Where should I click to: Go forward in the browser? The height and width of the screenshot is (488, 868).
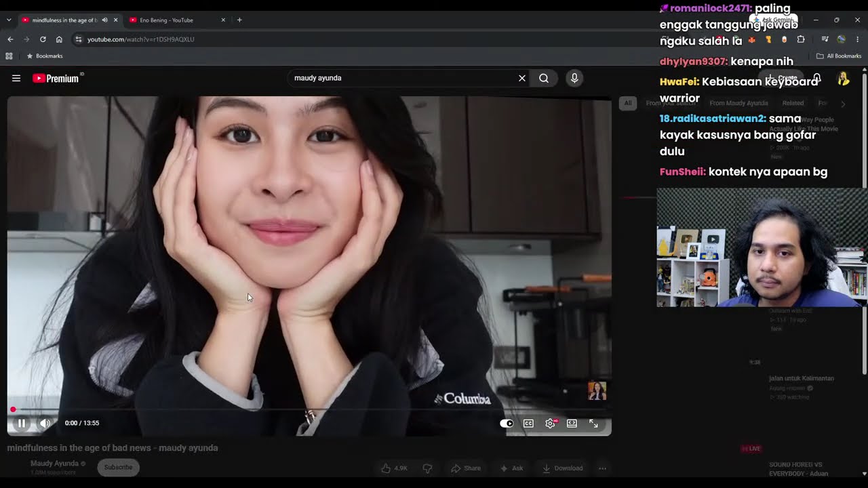point(26,39)
